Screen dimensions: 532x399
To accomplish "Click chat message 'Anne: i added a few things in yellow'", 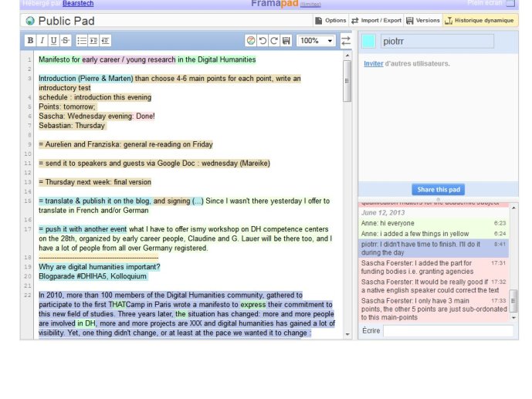I will point(434,234).
